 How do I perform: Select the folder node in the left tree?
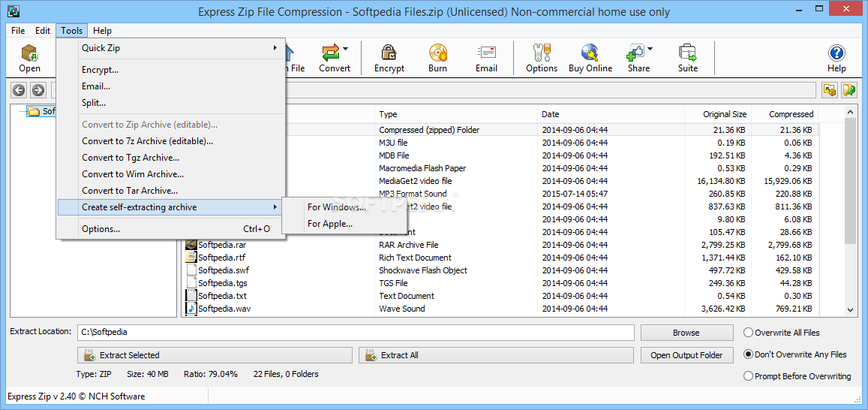tap(41, 111)
